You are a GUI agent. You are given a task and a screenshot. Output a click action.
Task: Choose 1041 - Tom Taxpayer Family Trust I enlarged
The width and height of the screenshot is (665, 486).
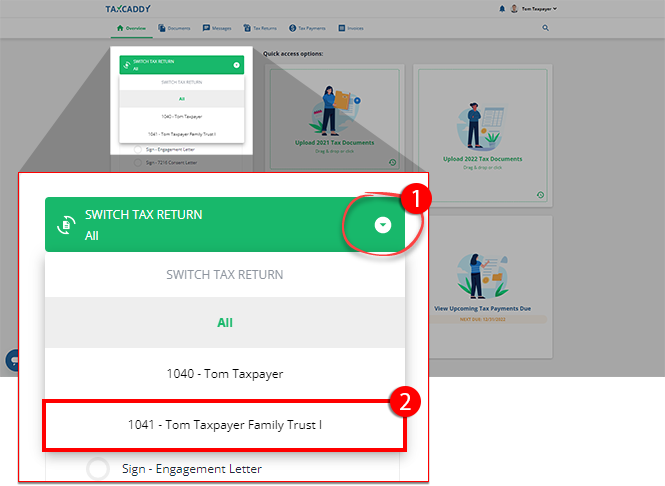[x=225, y=425]
